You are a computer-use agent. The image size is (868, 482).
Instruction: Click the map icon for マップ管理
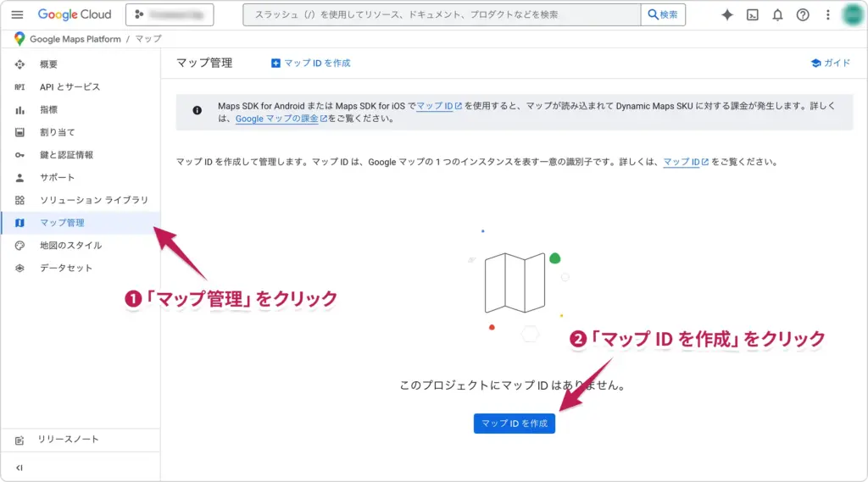(x=19, y=223)
